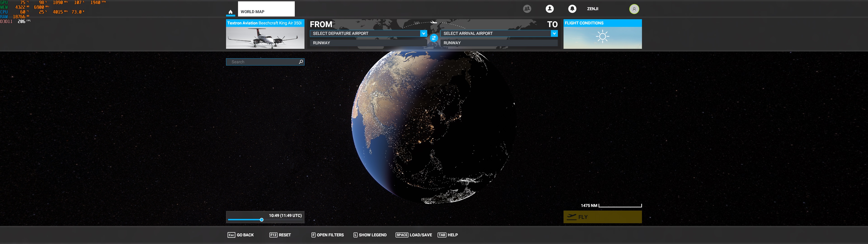Swap departure and arrival airports
Viewport: 868px width, 244px height.
click(434, 38)
